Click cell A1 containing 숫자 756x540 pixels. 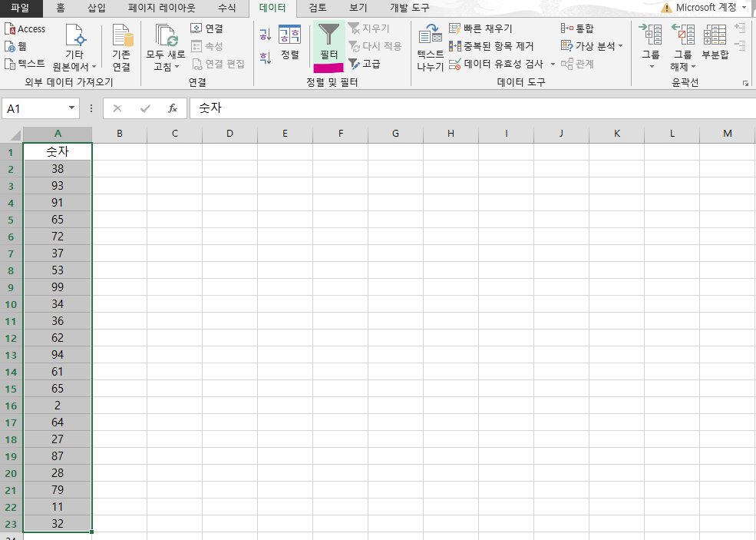pos(58,151)
